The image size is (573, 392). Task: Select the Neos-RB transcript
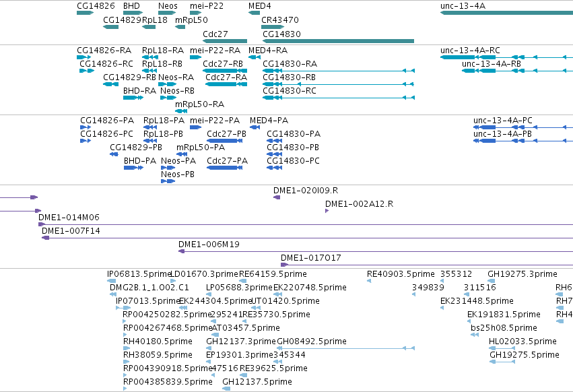tap(168, 98)
